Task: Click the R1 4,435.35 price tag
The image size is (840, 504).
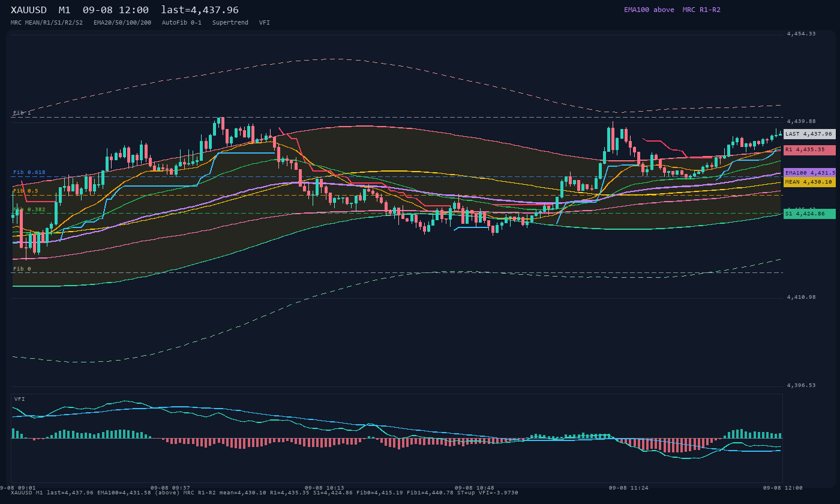Action: [x=809, y=150]
